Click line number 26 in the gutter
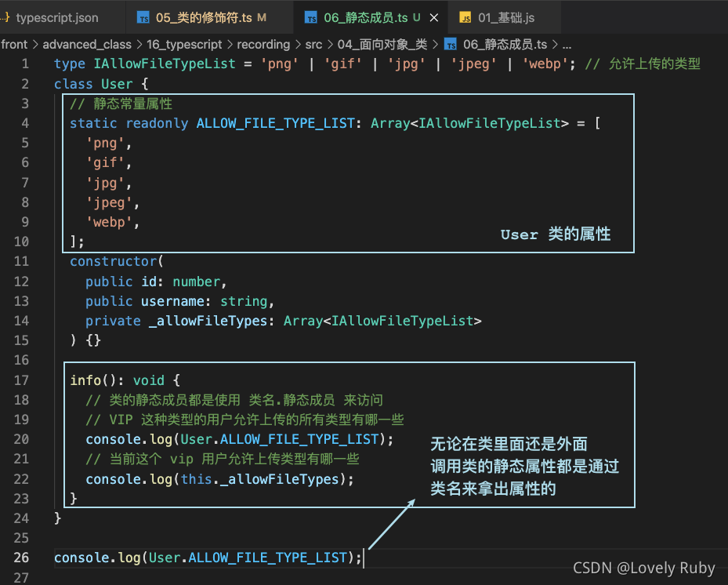 pos(21,558)
